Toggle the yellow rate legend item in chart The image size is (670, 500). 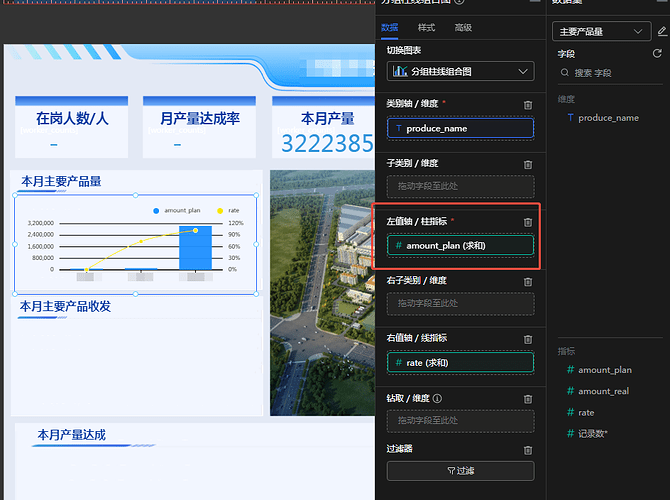[x=228, y=211]
